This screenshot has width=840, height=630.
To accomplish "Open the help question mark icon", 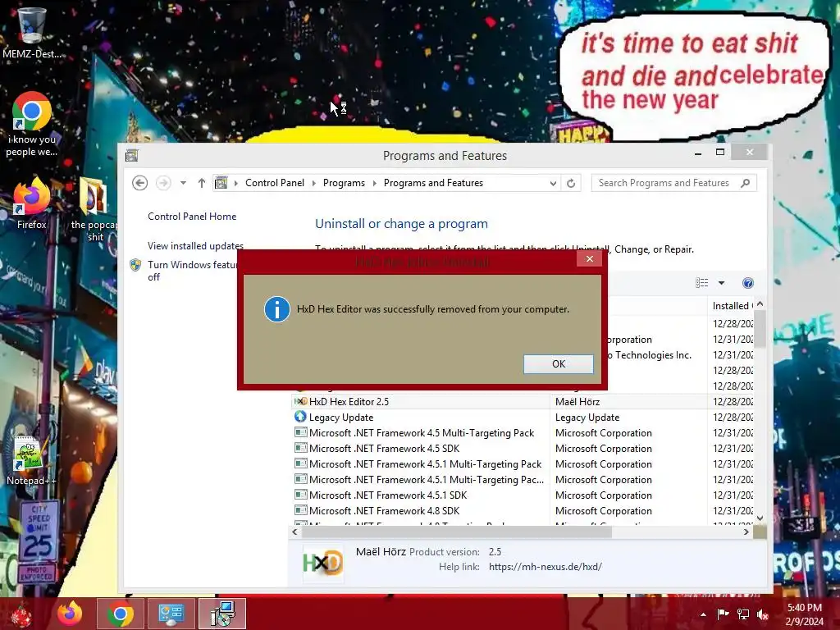I will [x=748, y=283].
